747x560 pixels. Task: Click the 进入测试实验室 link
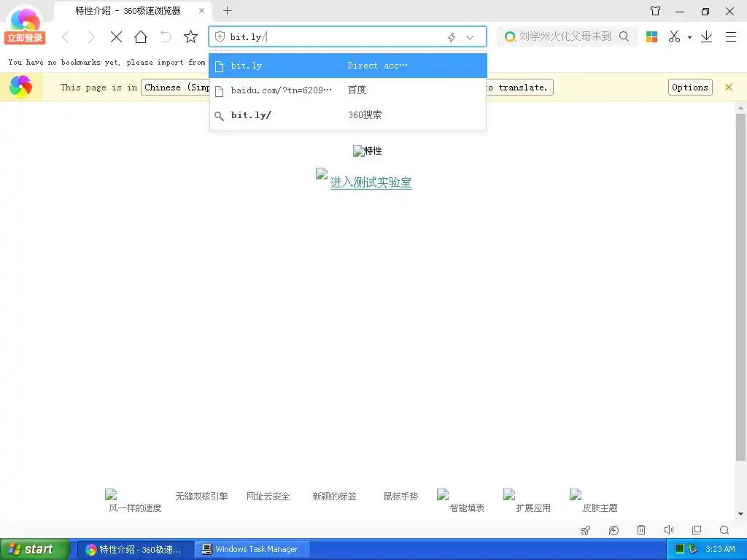pos(371,182)
